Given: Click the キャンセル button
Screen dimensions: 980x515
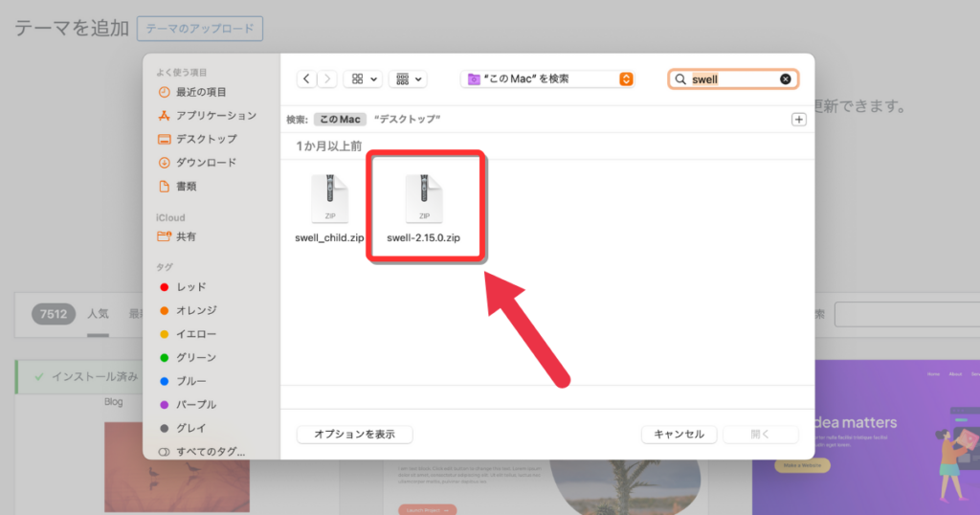Looking at the screenshot, I should [x=679, y=435].
